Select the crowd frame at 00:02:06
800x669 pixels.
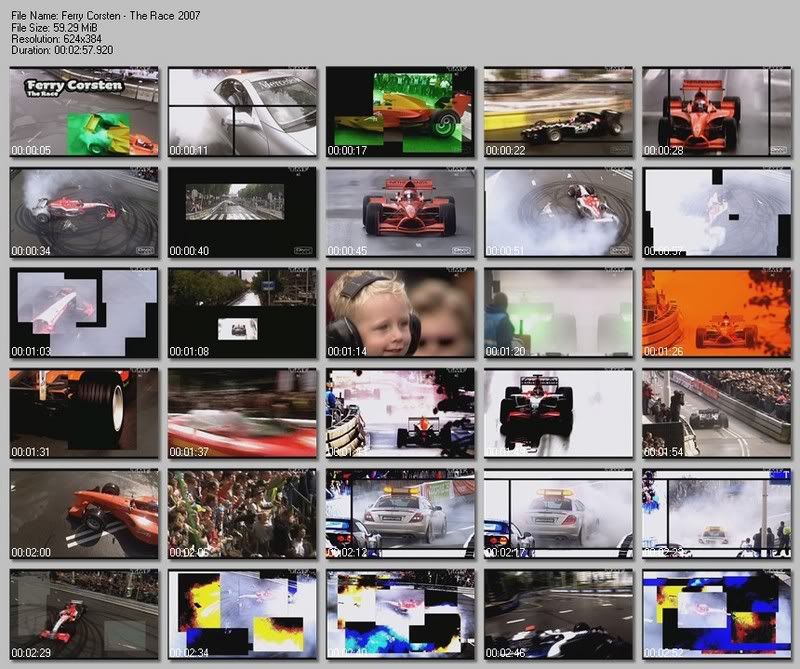pyautogui.click(x=242, y=513)
